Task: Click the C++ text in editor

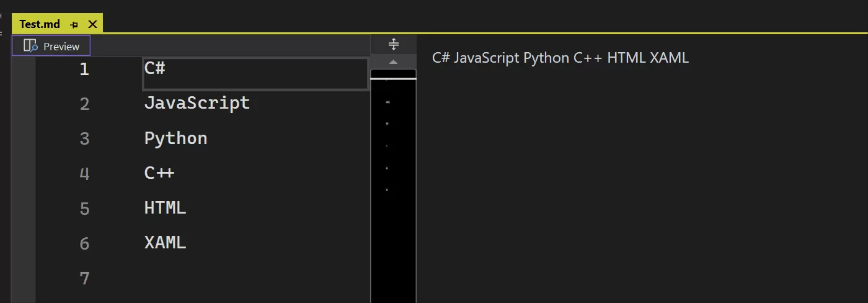Action: pos(159,173)
